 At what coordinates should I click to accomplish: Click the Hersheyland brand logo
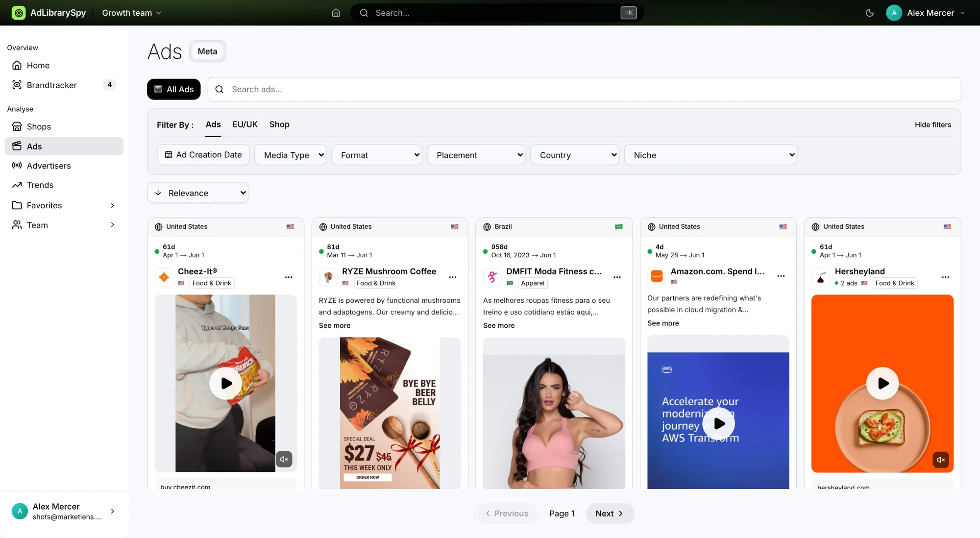(821, 277)
